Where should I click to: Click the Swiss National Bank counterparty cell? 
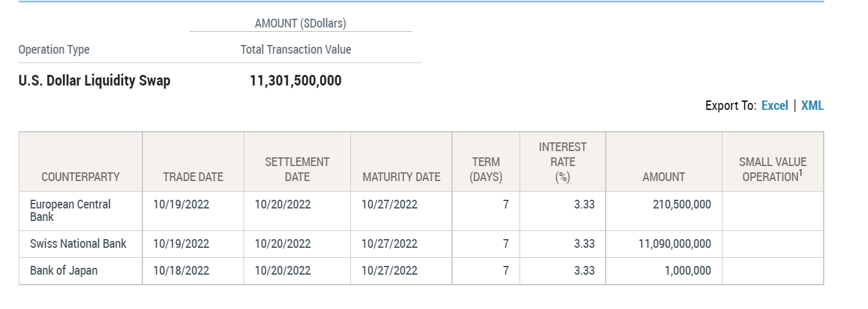78,243
